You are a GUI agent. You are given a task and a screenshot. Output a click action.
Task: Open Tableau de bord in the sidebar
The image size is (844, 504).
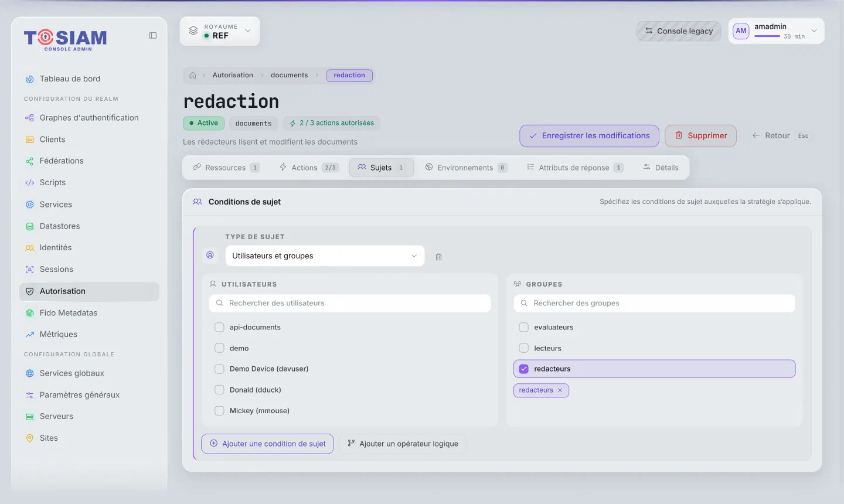(89, 79)
